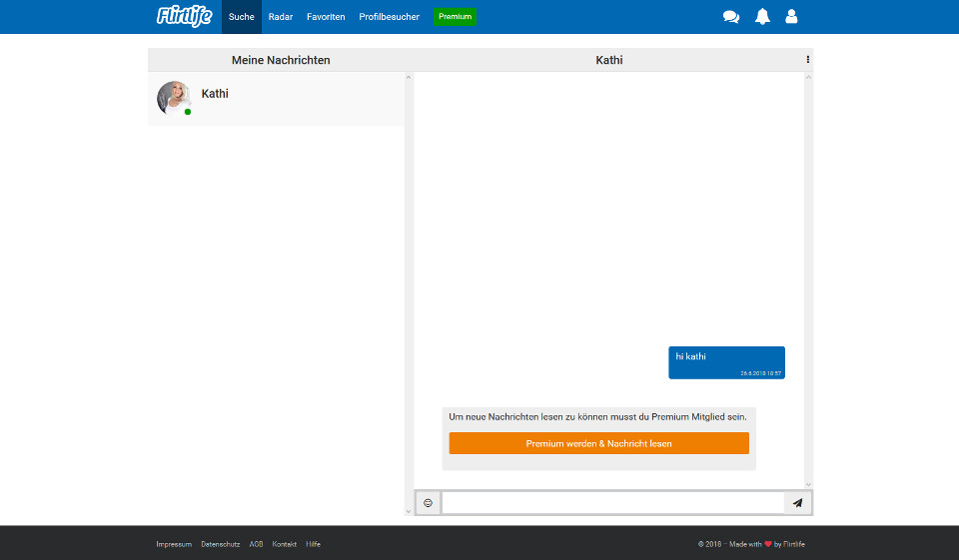Open the user profile icon
Viewport: 959px width, 560px height.
(x=791, y=17)
